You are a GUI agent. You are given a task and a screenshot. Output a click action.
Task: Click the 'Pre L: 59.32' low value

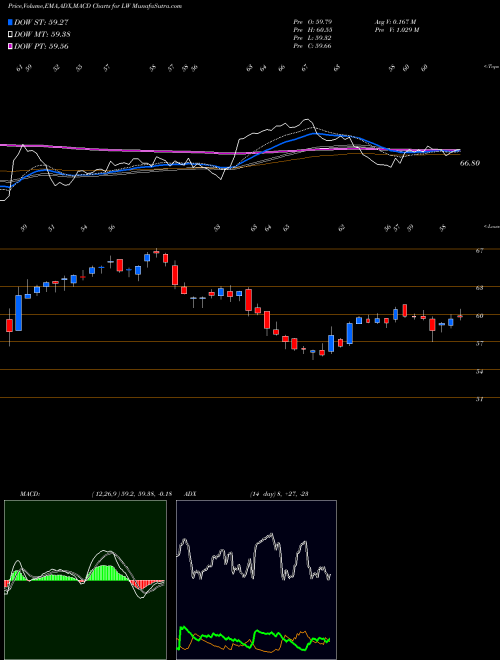pyautogui.click(x=312, y=38)
